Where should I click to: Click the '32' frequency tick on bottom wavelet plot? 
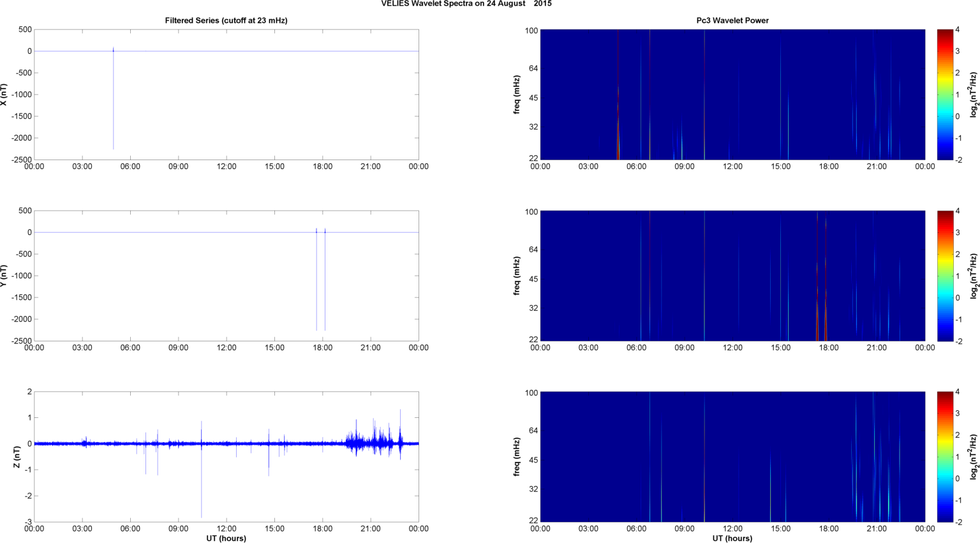coord(533,489)
